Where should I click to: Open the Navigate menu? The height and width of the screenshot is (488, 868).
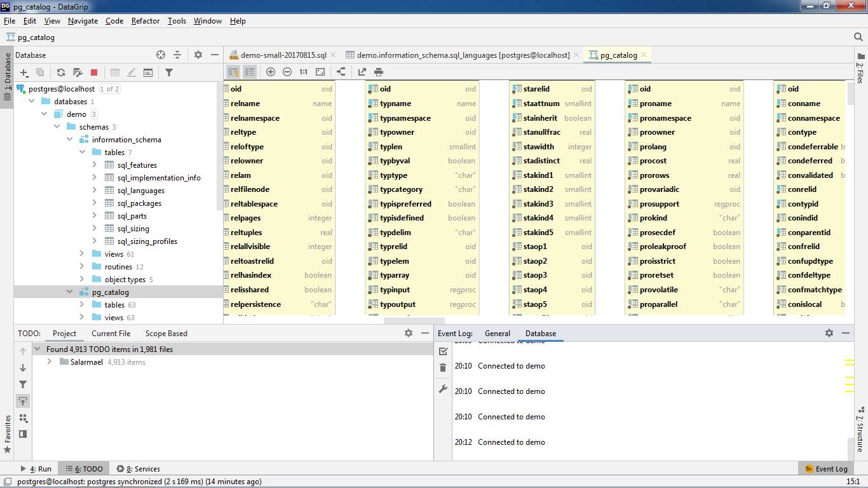click(83, 21)
